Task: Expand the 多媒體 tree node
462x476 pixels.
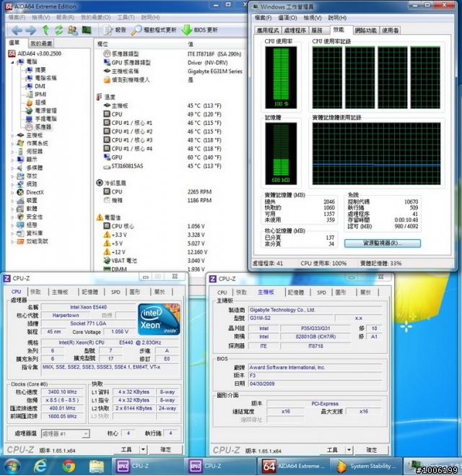Action: [x=12, y=168]
